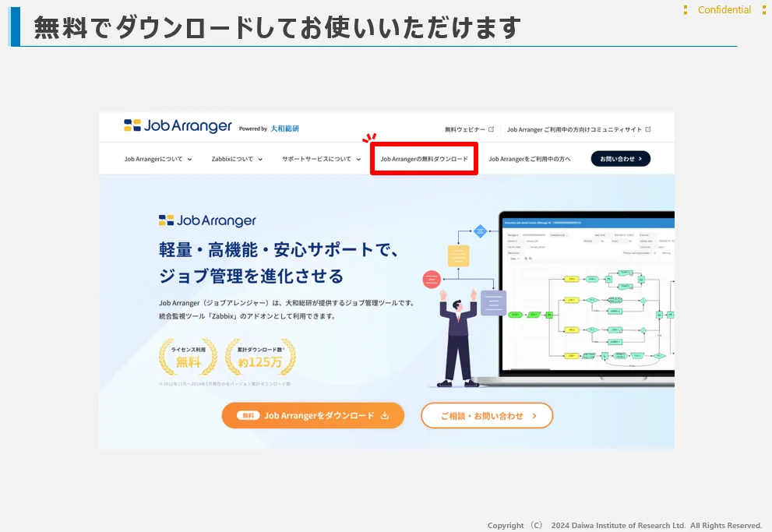Click the Job Arranger logo in header
772x532 pixels.
click(x=178, y=126)
